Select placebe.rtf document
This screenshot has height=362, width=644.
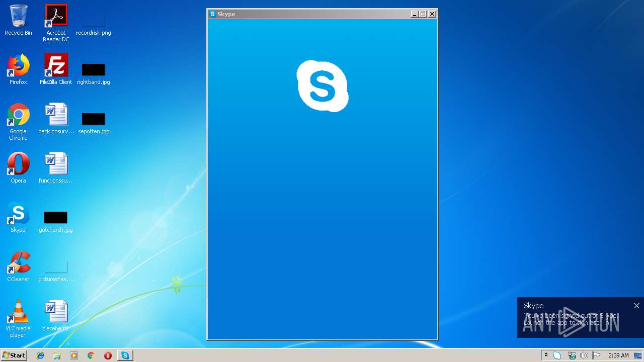[56, 316]
